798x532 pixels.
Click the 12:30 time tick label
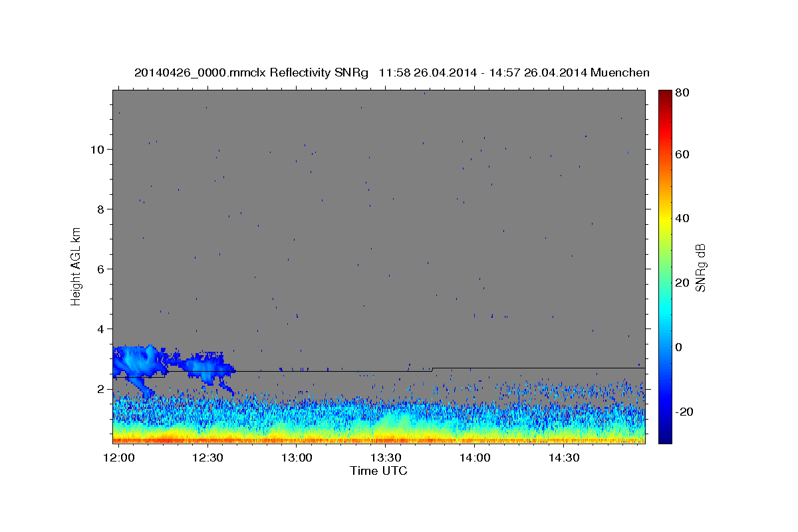pos(207,458)
